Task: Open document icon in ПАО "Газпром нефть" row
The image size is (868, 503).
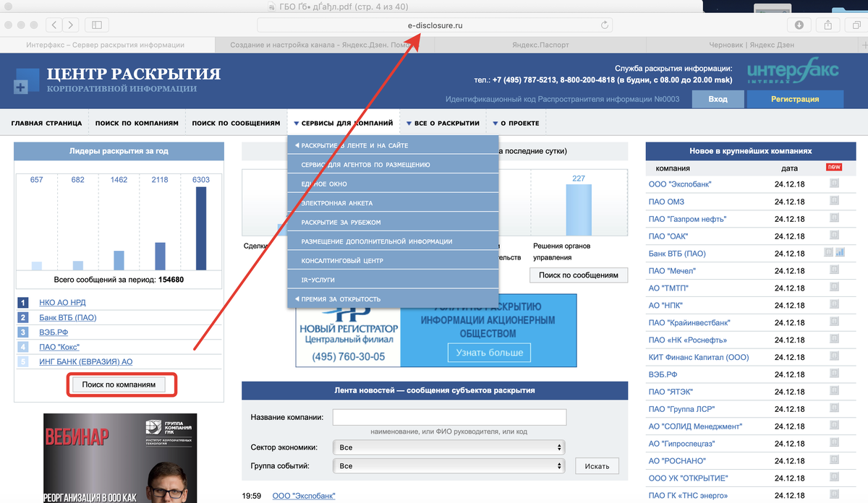Action: [834, 218]
